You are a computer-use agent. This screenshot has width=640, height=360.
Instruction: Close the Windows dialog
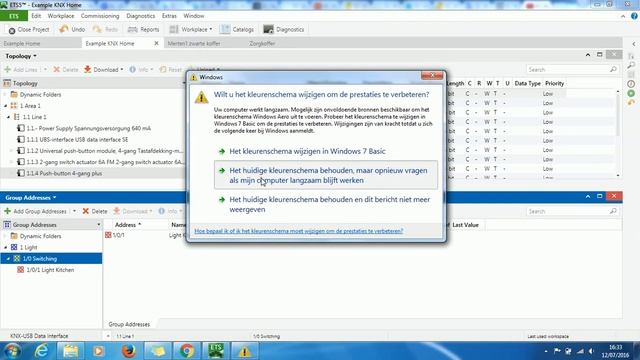pyautogui.click(x=432, y=76)
